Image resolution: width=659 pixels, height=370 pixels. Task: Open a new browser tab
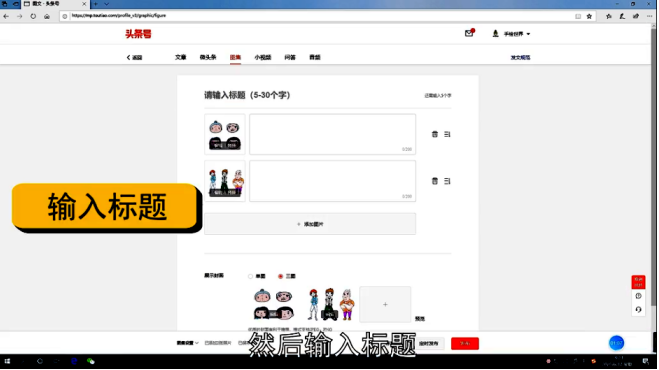pyautogui.click(x=95, y=4)
